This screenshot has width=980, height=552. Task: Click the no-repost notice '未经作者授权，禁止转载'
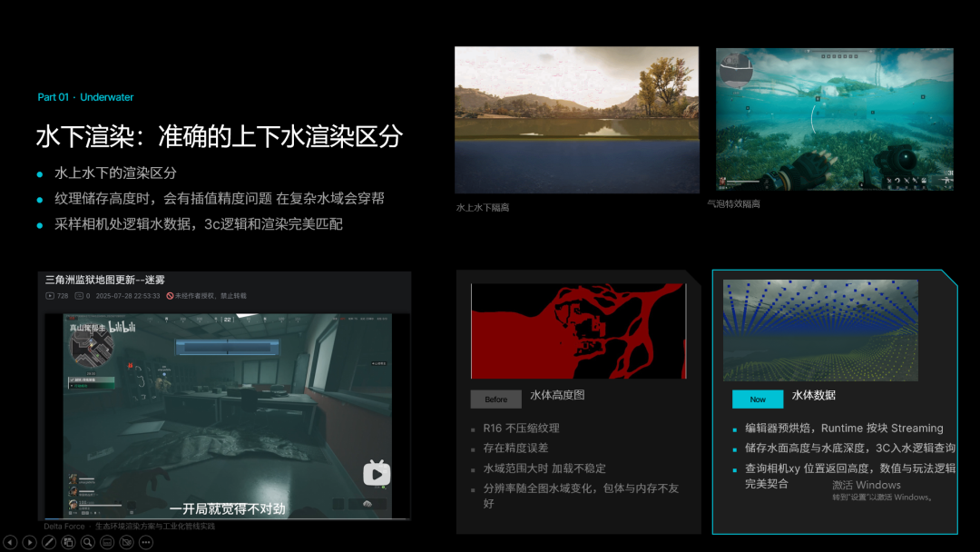point(211,296)
